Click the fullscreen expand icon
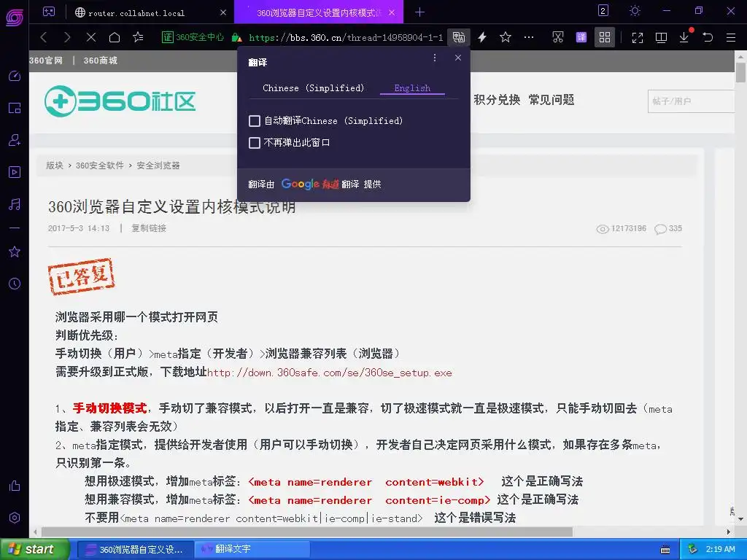This screenshot has width=747, height=560. pyautogui.click(x=638, y=38)
